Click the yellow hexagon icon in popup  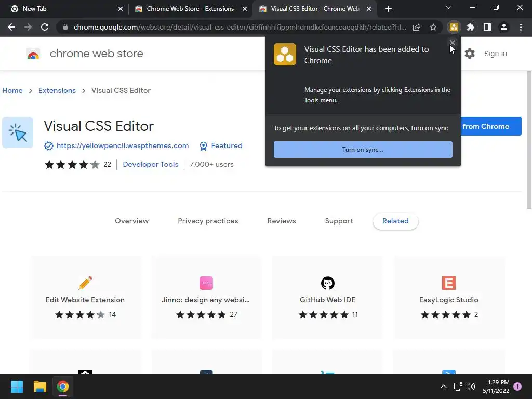click(x=285, y=54)
